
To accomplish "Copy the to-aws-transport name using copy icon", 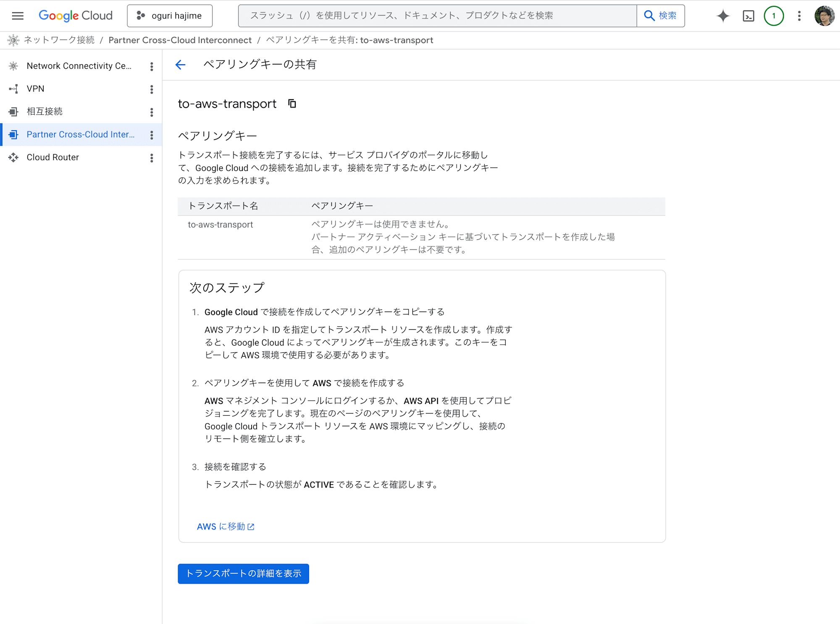I will pos(292,104).
